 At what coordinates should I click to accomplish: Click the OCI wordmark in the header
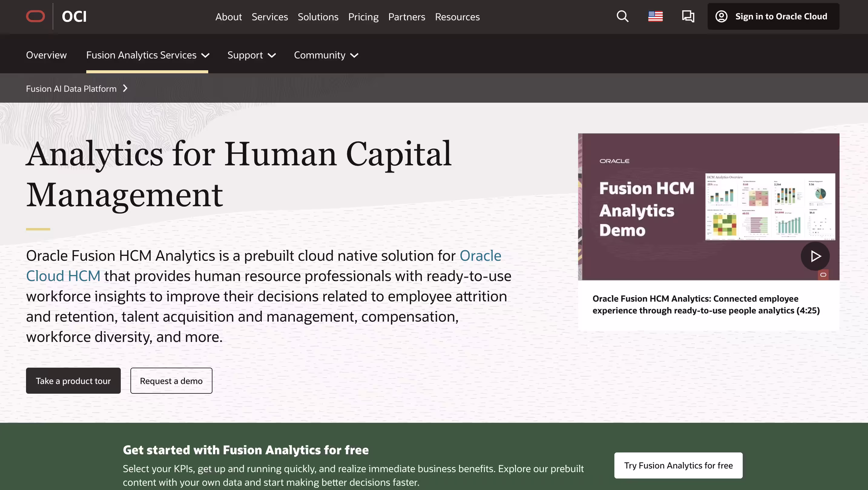pyautogui.click(x=74, y=16)
